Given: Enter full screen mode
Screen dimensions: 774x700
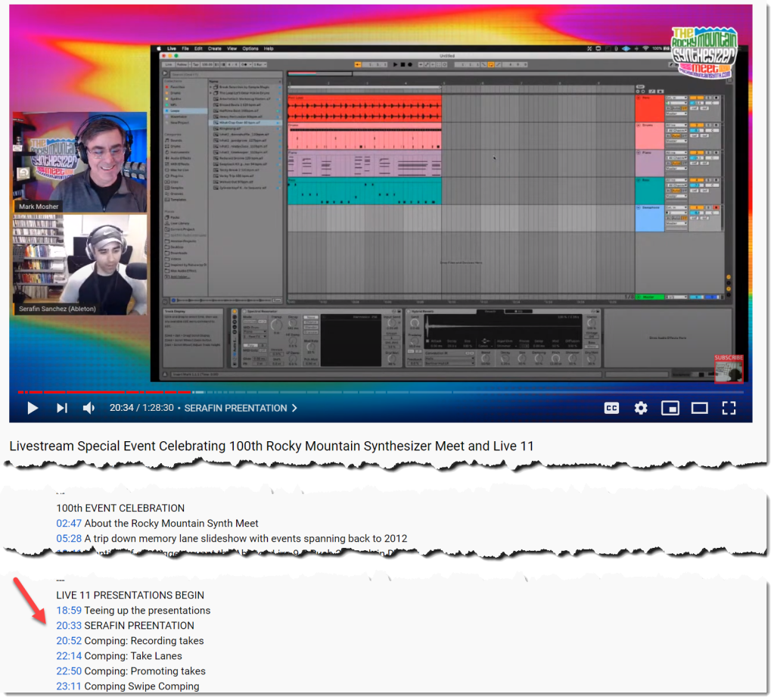Looking at the screenshot, I should 729,408.
